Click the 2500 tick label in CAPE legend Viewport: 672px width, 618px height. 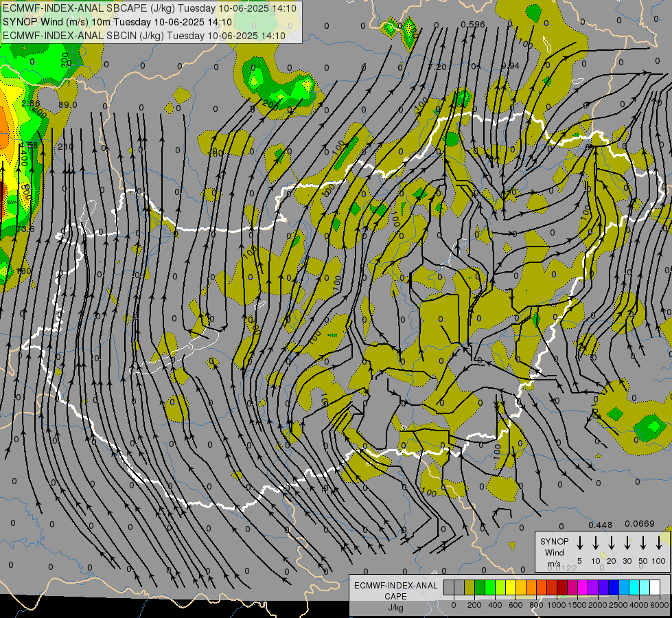pos(618,605)
